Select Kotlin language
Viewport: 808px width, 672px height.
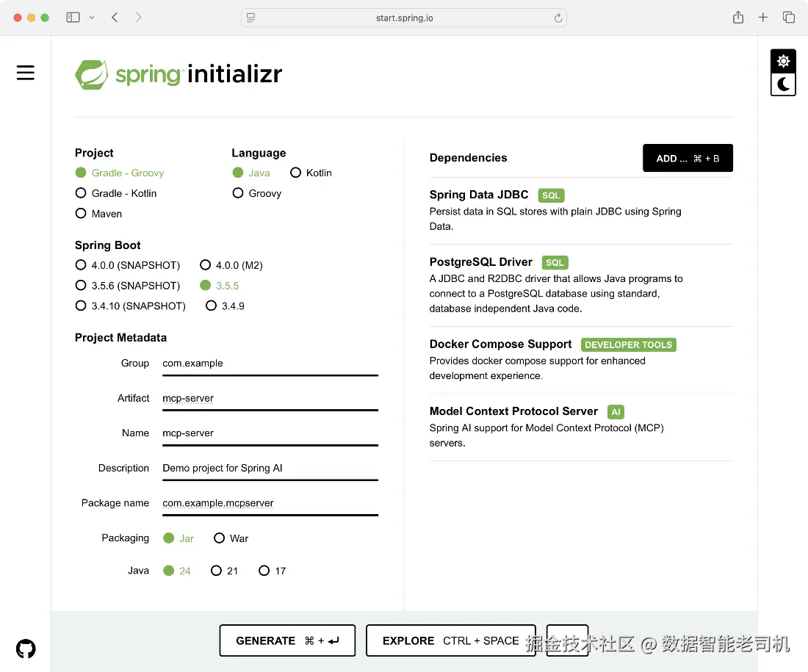click(x=311, y=173)
